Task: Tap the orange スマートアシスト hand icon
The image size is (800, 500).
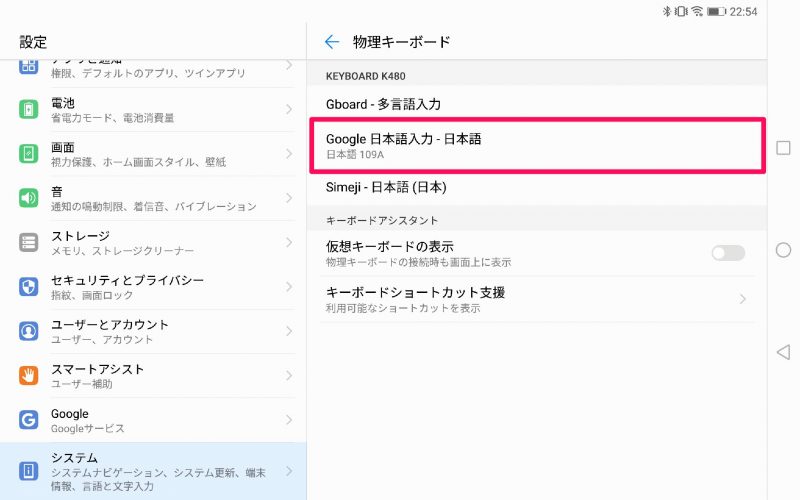Action: coord(29,376)
